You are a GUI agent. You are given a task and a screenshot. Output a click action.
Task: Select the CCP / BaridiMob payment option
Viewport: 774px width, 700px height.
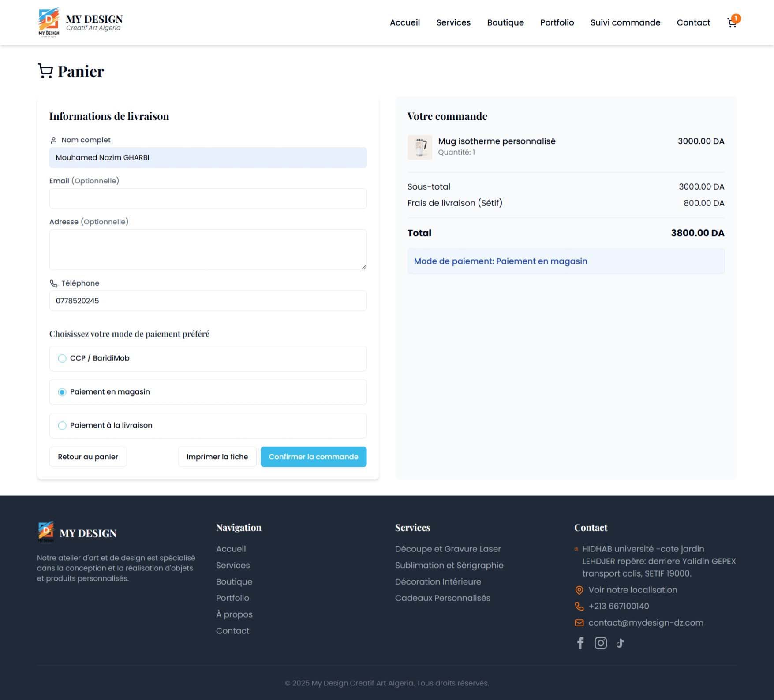(x=62, y=358)
